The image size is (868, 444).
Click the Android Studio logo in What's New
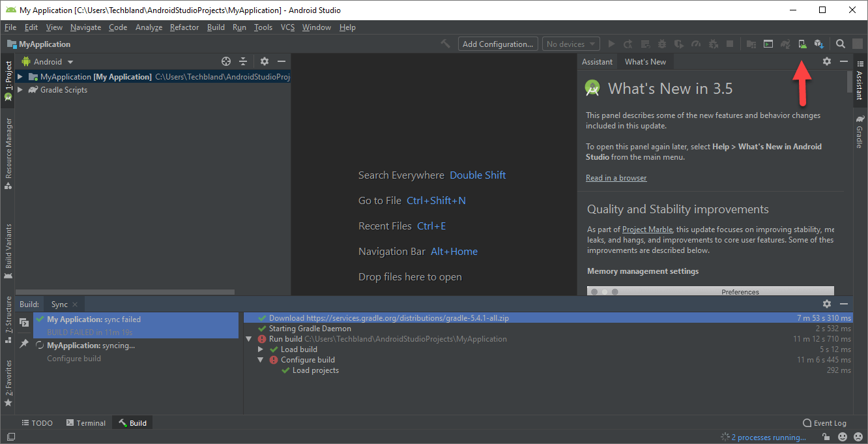point(592,87)
